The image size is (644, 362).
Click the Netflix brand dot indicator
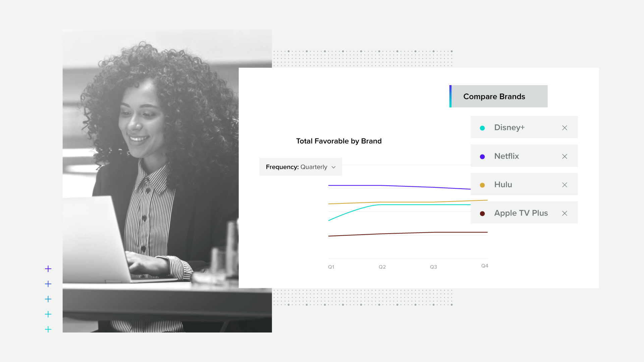(483, 156)
